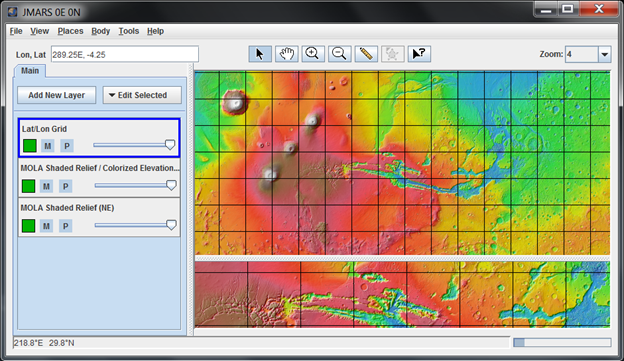Toggle M for MOLA Colorized Elevation layer
This screenshot has height=361, width=624.
(x=47, y=186)
